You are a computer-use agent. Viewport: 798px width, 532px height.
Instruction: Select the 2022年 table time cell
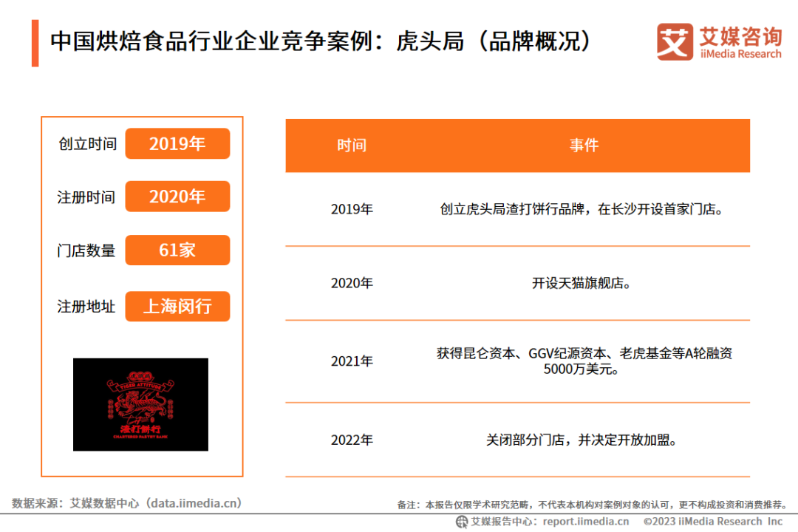point(352,440)
